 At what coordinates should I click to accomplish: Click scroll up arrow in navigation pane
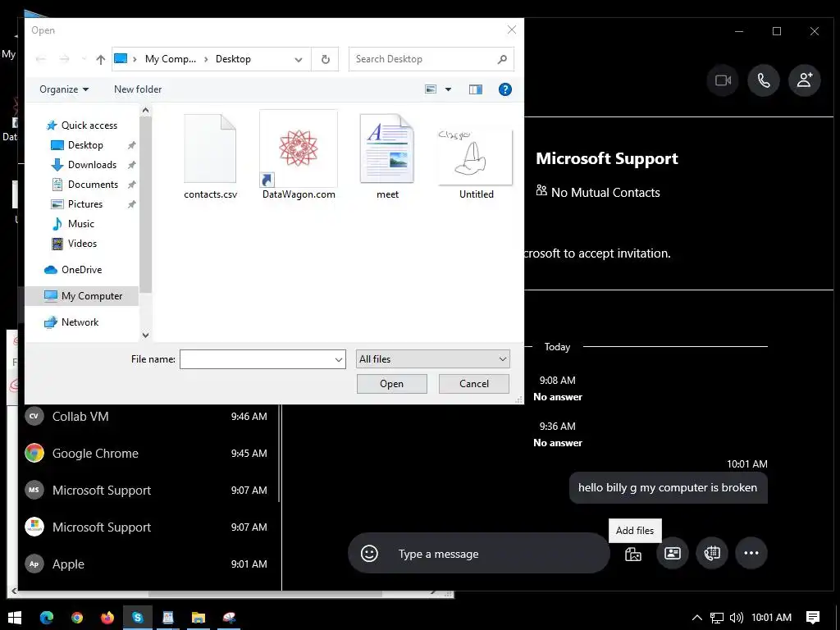(145, 111)
